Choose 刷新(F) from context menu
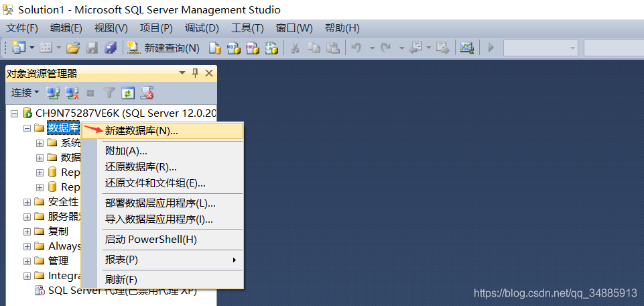Screen dimensions: 644x306 tap(163, 280)
